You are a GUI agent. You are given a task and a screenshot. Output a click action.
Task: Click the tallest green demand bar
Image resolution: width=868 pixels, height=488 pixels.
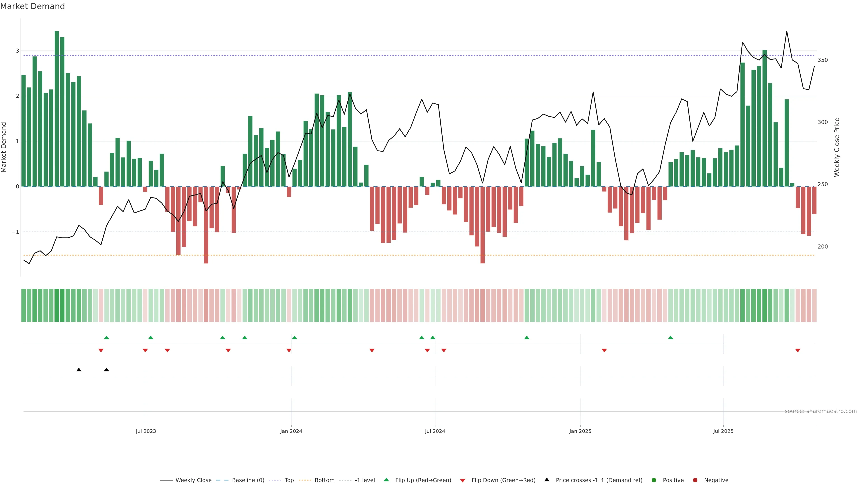(57, 108)
